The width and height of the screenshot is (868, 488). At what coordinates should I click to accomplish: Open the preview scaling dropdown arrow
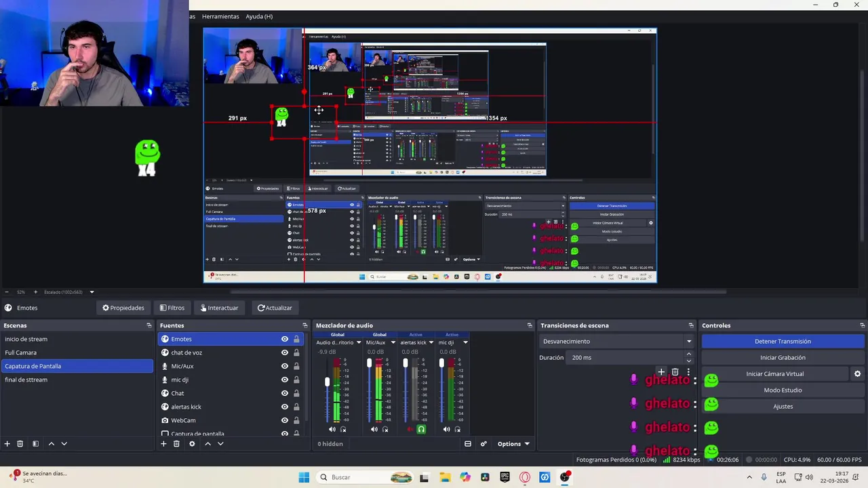[92, 292]
